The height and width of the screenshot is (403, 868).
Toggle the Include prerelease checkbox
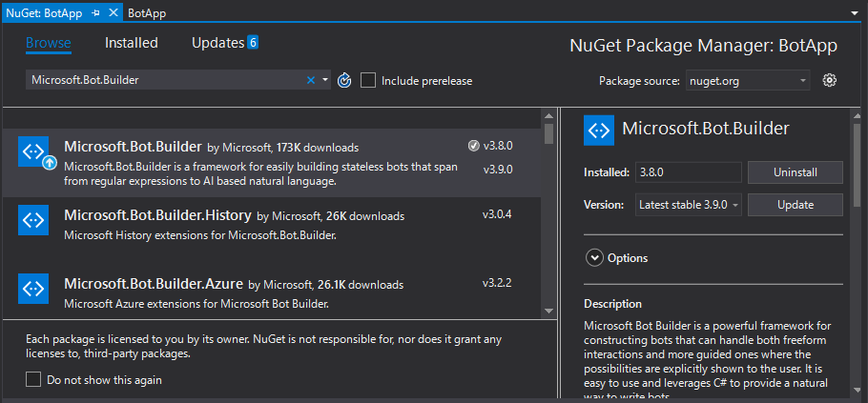pyautogui.click(x=368, y=81)
